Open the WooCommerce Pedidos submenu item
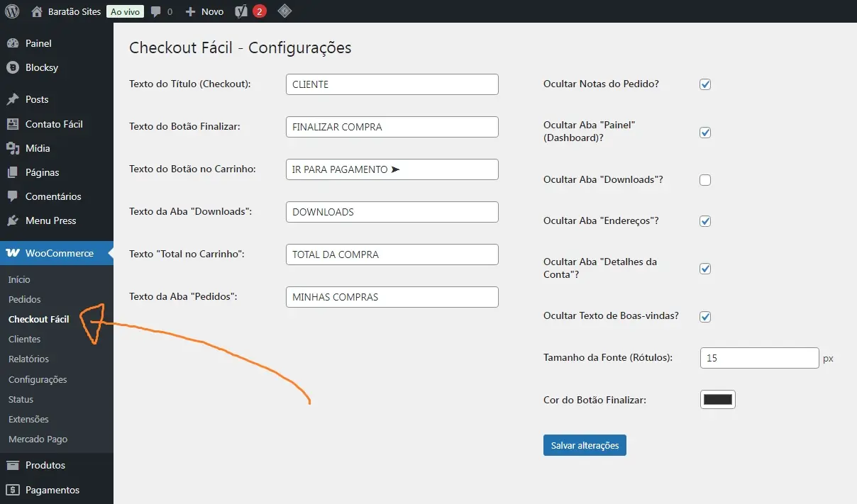This screenshot has width=857, height=504. (x=25, y=299)
